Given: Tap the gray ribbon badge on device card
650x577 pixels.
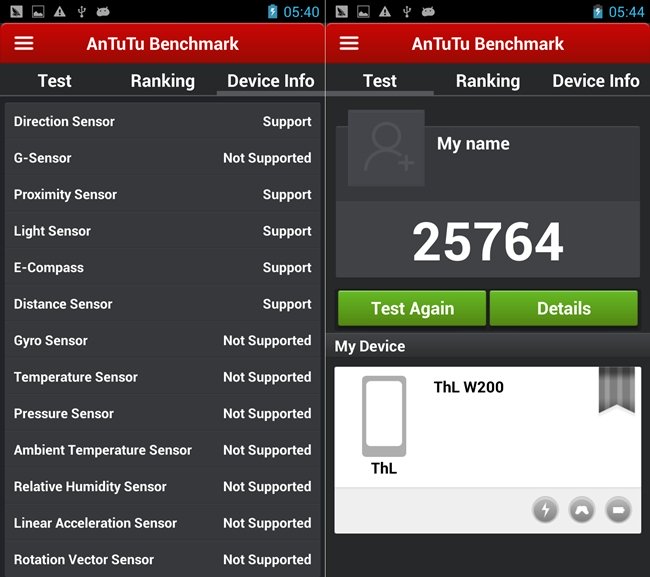Looking at the screenshot, I should 616,390.
